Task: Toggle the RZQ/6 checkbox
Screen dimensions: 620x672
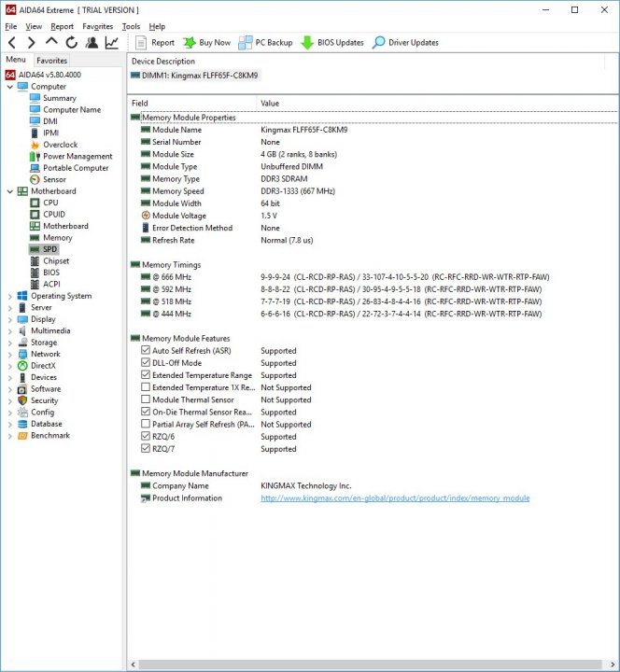Action: pos(146,436)
